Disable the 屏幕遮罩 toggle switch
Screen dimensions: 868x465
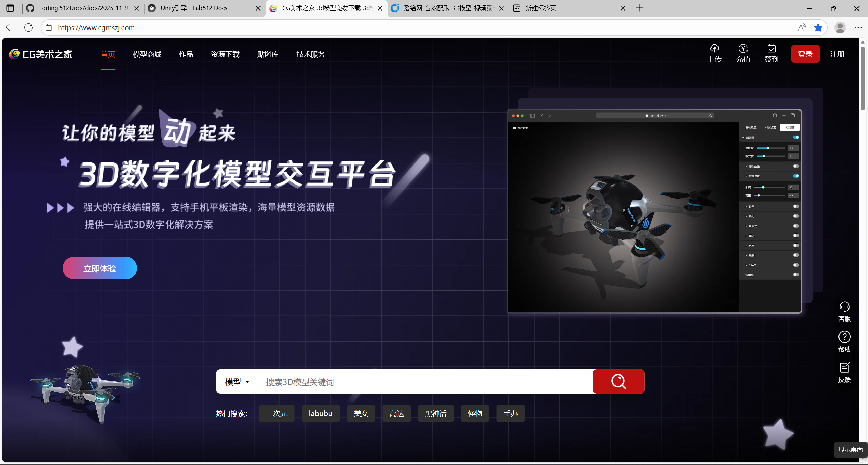click(796, 176)
